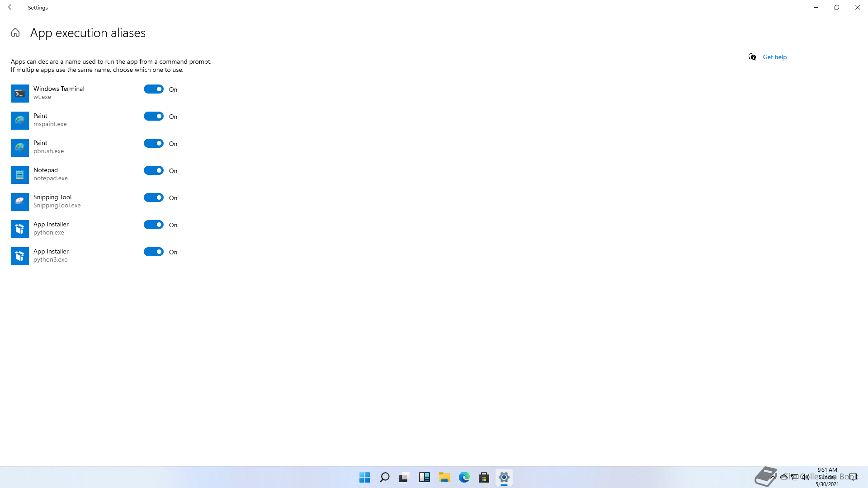Screen dimensions: 868x488
Task: Turn off the mspaint.exe alias toggle
Action: (154, 116)
